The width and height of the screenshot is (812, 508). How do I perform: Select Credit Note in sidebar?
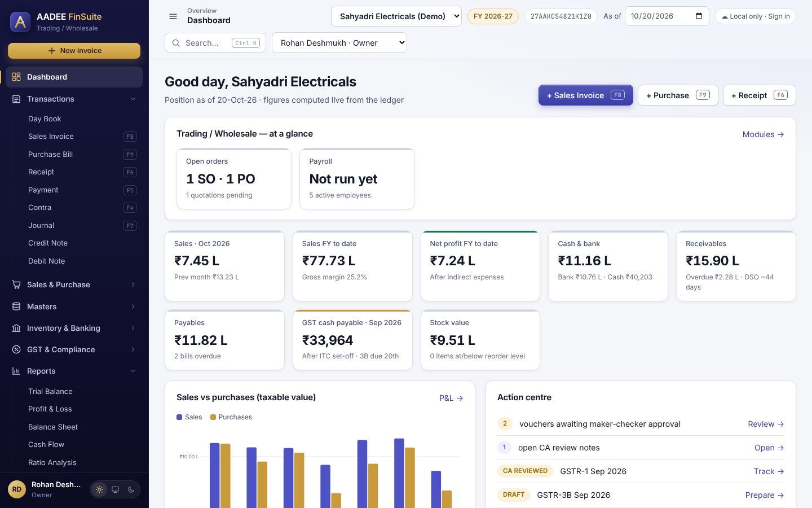click(x=82, y=243)
